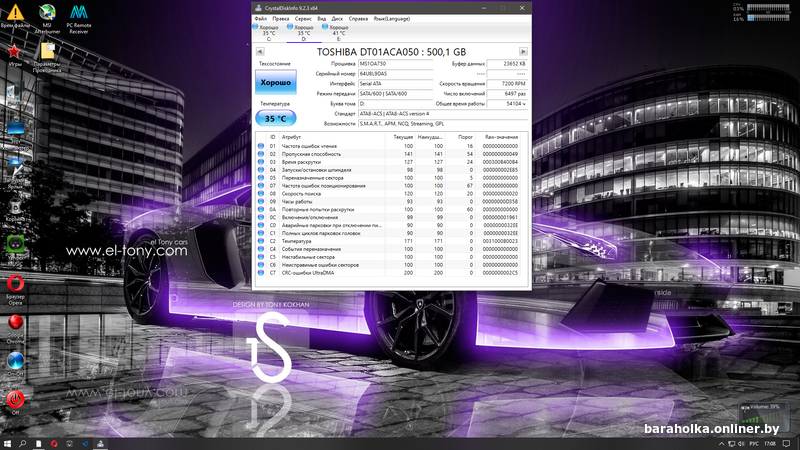Click the serial number field 64U8L9DAS
800x450 pixels.
395,74
